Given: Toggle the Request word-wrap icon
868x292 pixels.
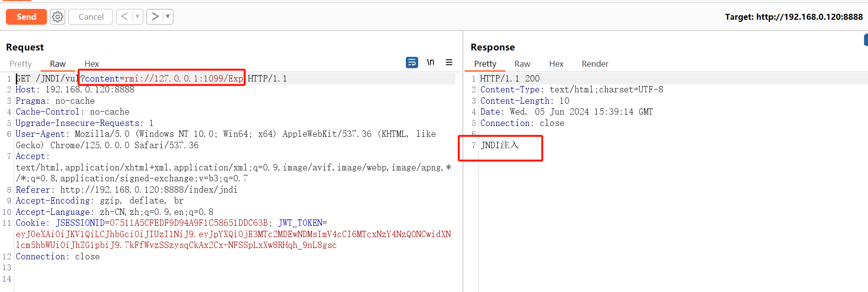Looking at the screenshot, I should [412, 62].
